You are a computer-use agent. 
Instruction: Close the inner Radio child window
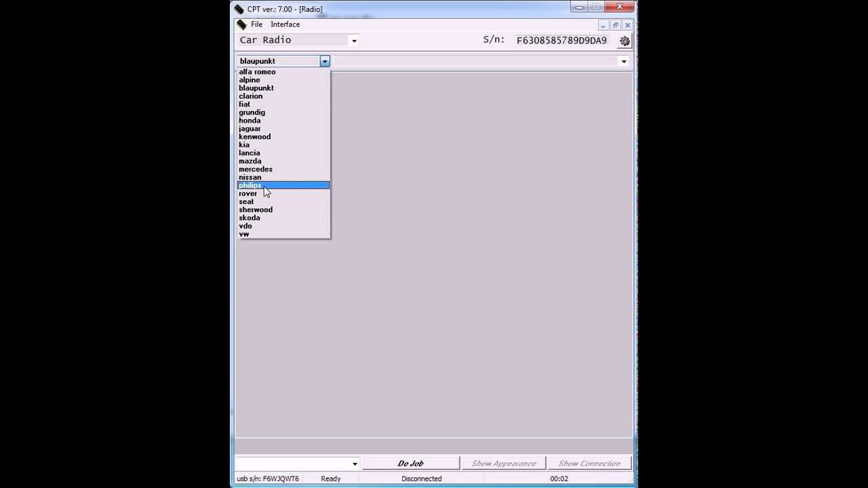627,25
